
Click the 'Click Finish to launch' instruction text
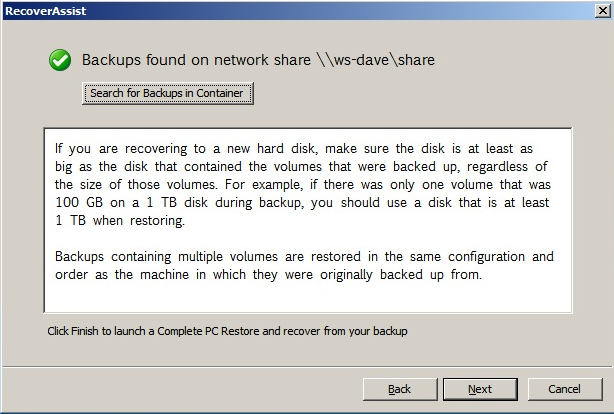click(x=228, y=331)
